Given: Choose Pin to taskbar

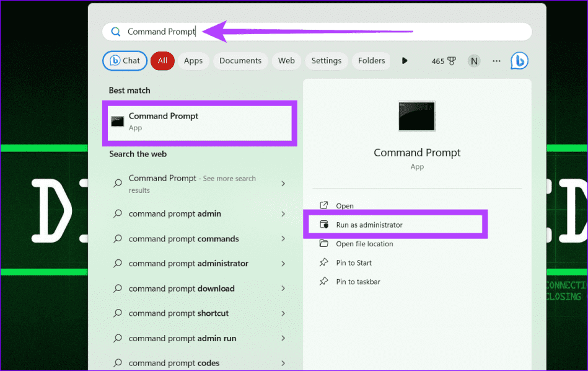Looking at the screenshot, I should [x=358, y=282].
